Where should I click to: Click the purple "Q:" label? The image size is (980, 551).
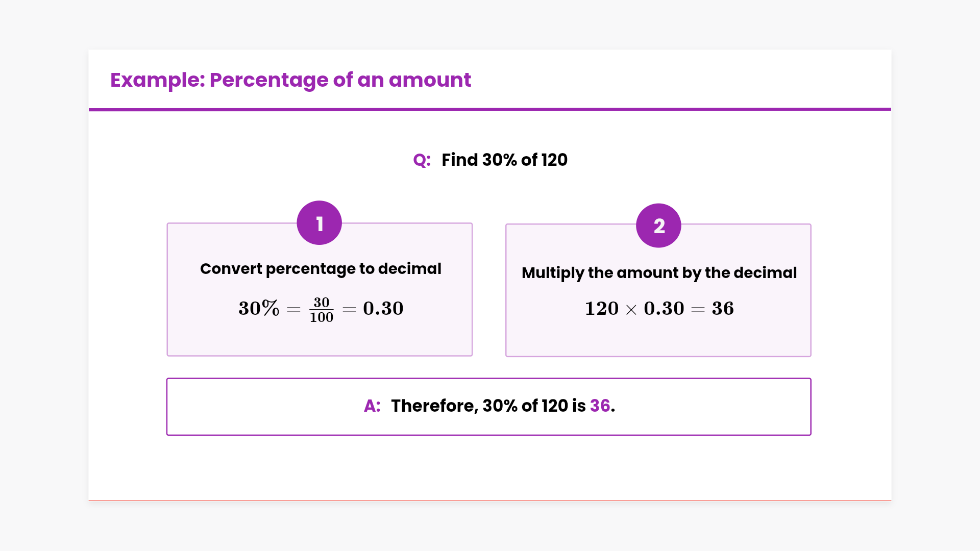[422, 160]
